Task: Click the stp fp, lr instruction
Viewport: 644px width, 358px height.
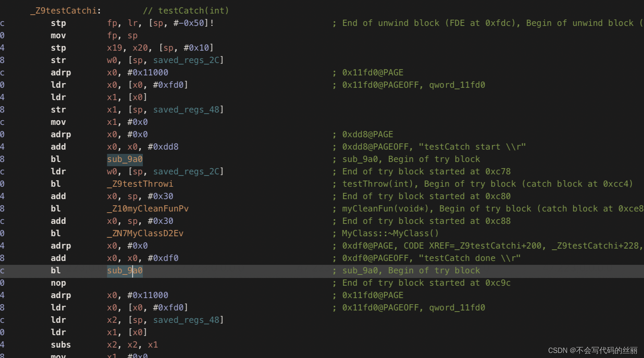Action: coord(132,23)
